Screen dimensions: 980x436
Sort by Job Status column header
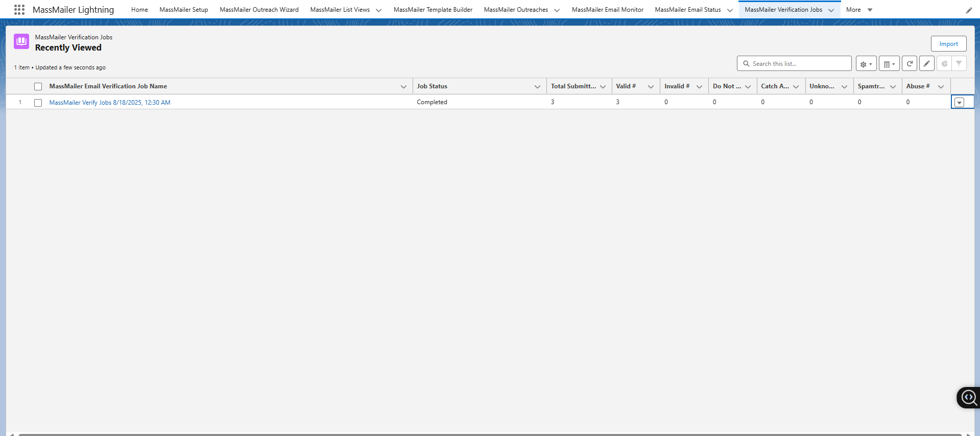[x=432, y=86]
